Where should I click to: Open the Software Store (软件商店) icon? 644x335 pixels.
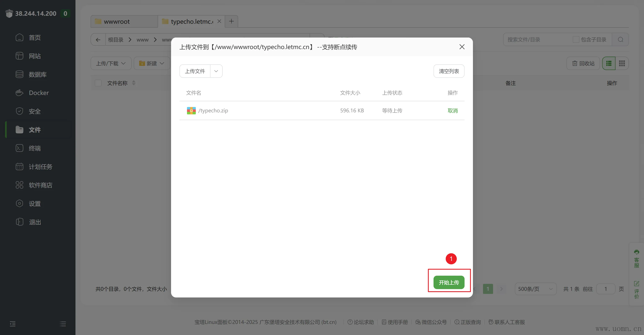pyautogui.click(x=19, y=185)
